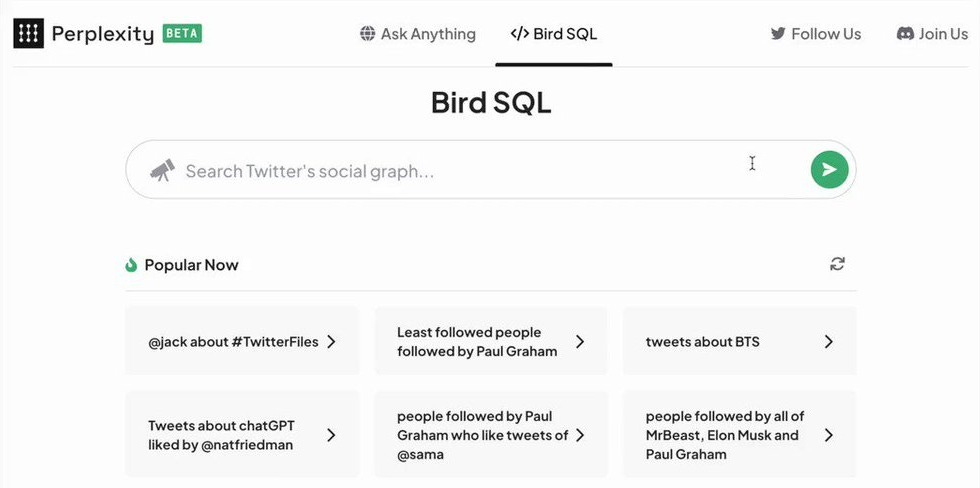Expand chevron on "Tweets about chatGPT" card
This screenshot has height=488, width=980.
(x=331, y=435)
